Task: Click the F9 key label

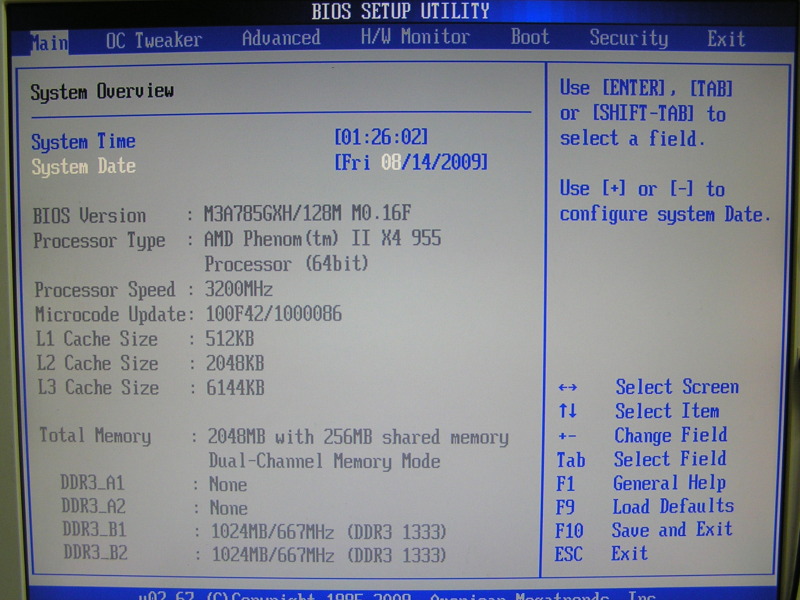Action: pos(565,508)
